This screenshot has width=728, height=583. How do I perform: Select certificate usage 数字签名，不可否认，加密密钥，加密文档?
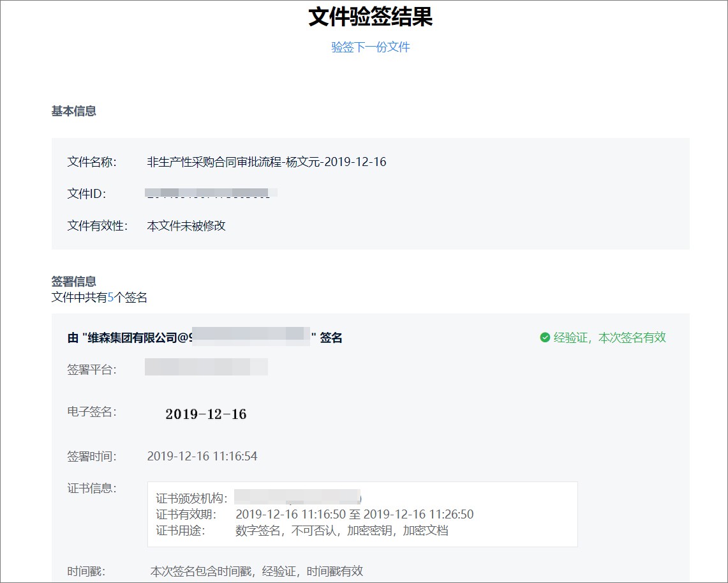point(342,531)
